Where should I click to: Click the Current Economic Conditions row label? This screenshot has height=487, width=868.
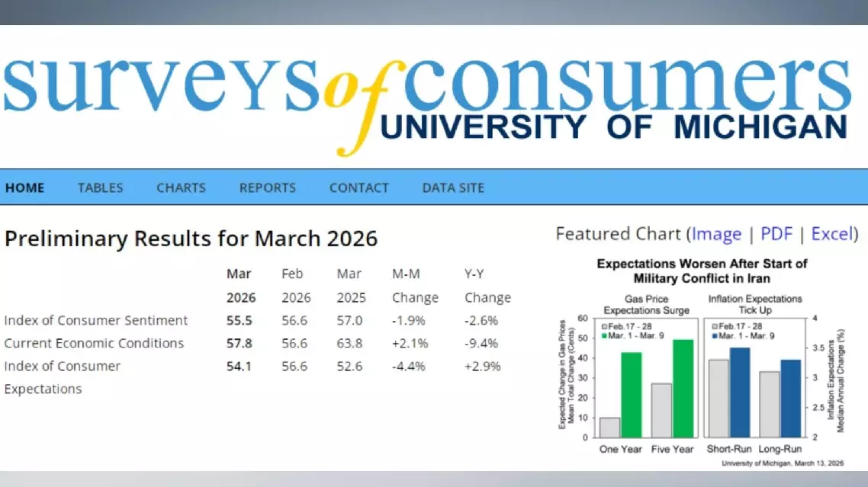94,343
